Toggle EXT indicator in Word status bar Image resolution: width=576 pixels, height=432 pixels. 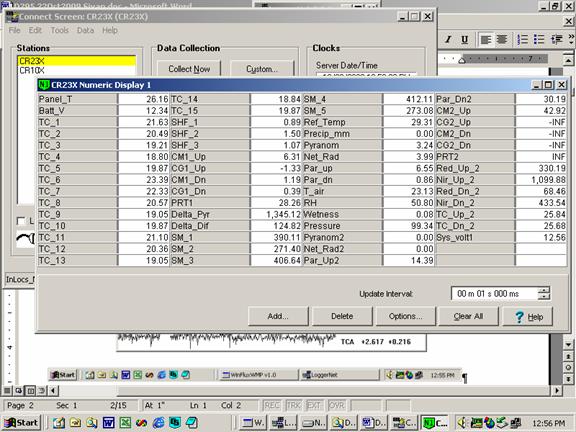point(314,406)
